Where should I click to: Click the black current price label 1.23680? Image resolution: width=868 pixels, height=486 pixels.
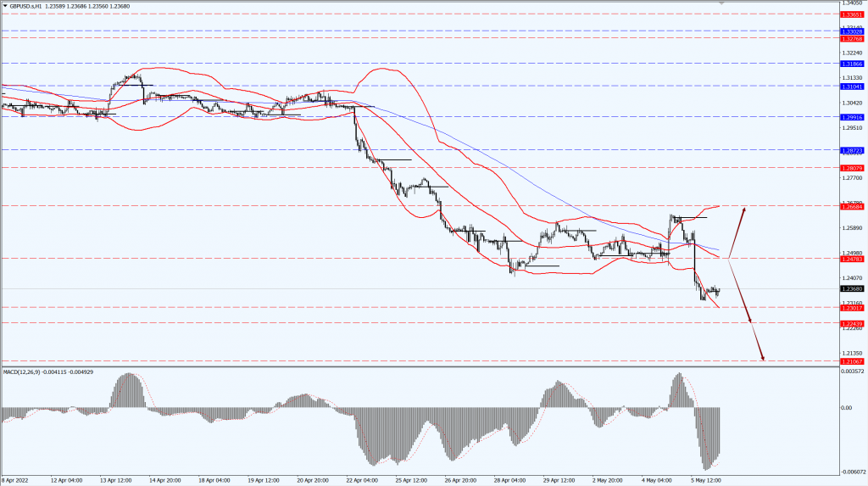coord(852,289)
